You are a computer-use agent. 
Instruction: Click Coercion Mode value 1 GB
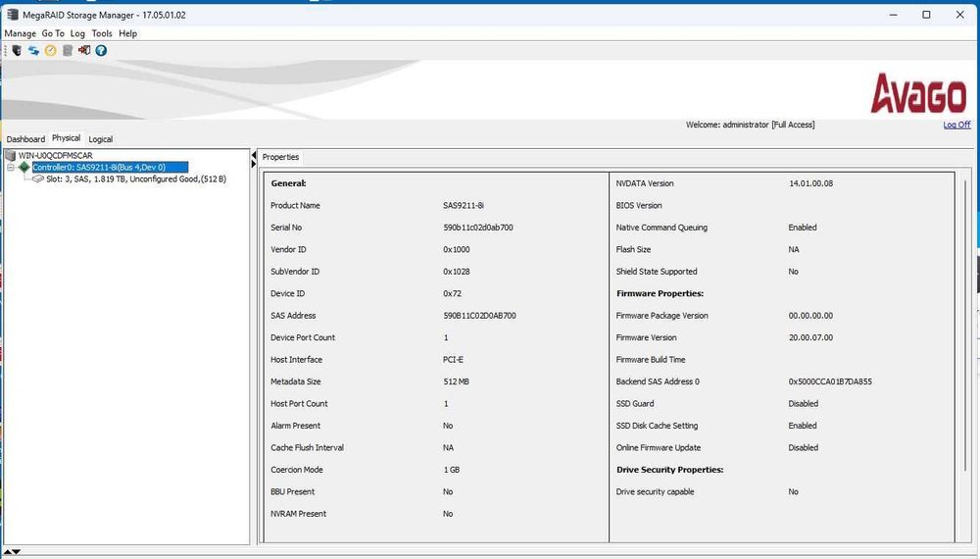click(x=452, y=470)
